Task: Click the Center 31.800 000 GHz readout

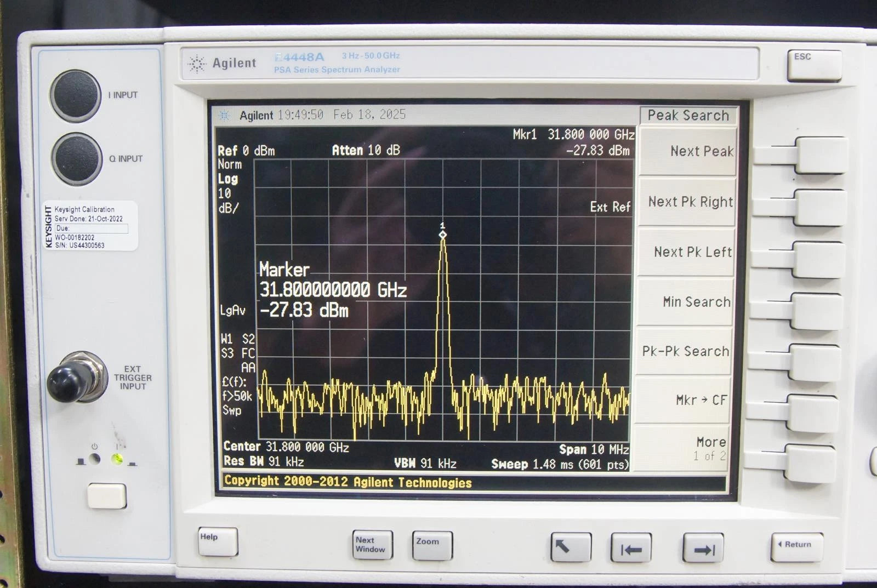Action: [286, 447]
